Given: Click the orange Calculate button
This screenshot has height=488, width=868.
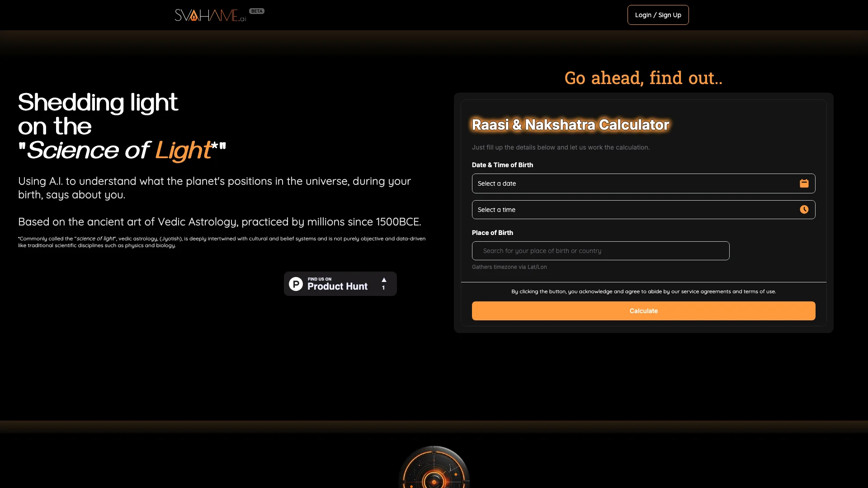Looking at the screenshot, I should click(643, 310).
